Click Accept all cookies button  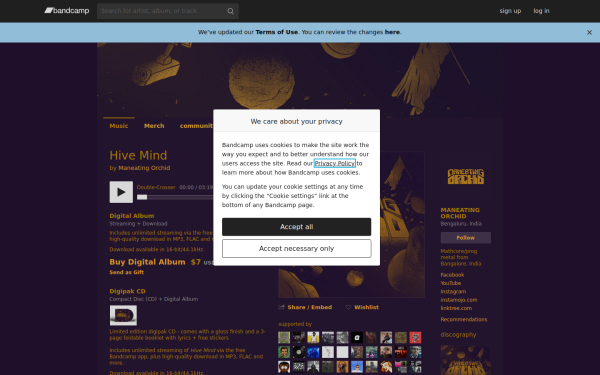pos(297,227)
